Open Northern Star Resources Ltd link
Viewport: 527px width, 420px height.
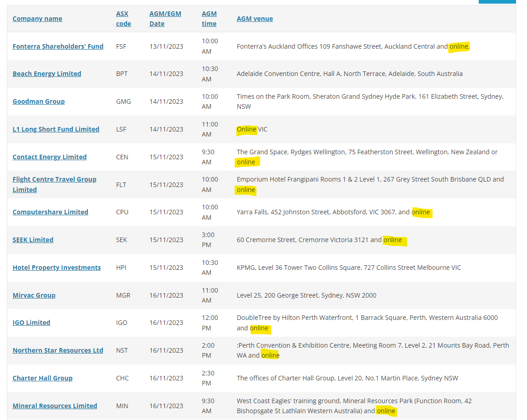[58, 350]
